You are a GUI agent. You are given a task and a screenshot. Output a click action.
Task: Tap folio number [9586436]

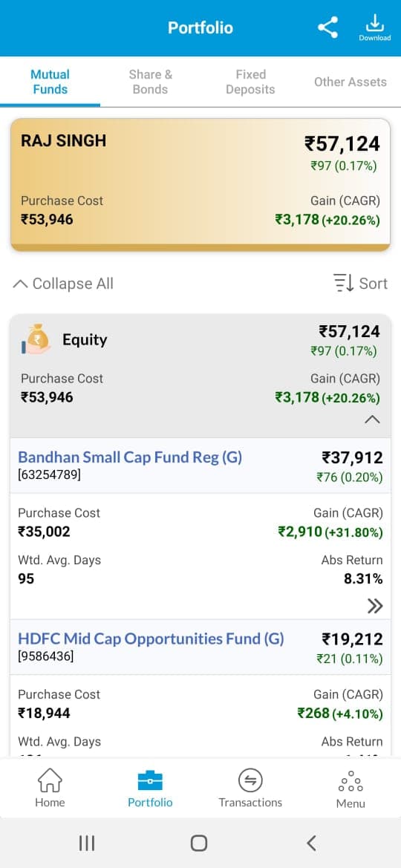(45, 656)
